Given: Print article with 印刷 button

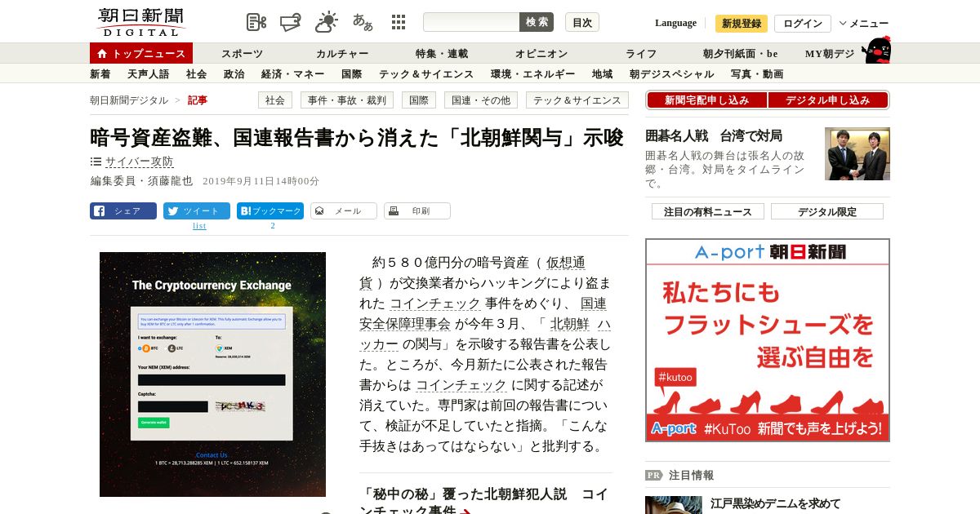Looking at the screenshot, I should click(x=417, y=211).
